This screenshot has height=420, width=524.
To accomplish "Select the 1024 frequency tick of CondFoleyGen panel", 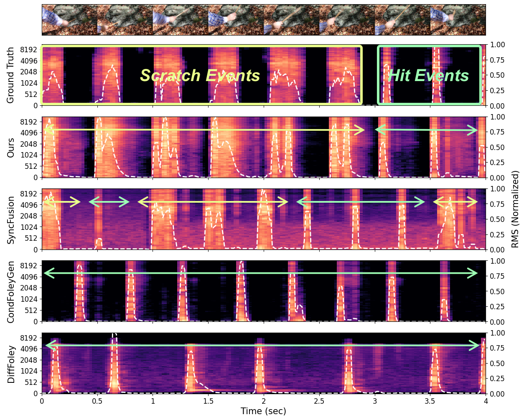I will click(29, 299).
